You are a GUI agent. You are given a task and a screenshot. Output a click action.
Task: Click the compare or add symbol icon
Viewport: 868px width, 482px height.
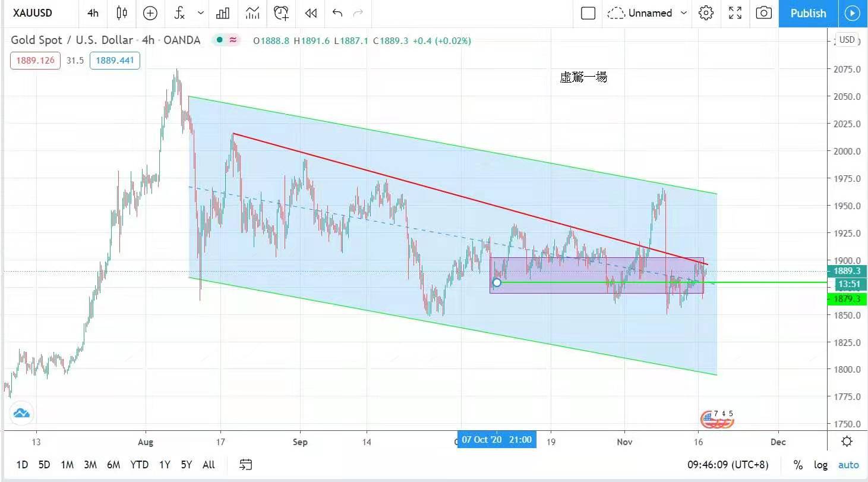[x=150, y=13]
